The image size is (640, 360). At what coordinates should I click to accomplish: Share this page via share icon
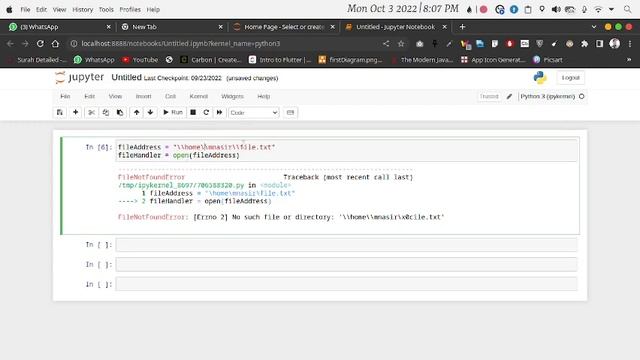(386, 43)
